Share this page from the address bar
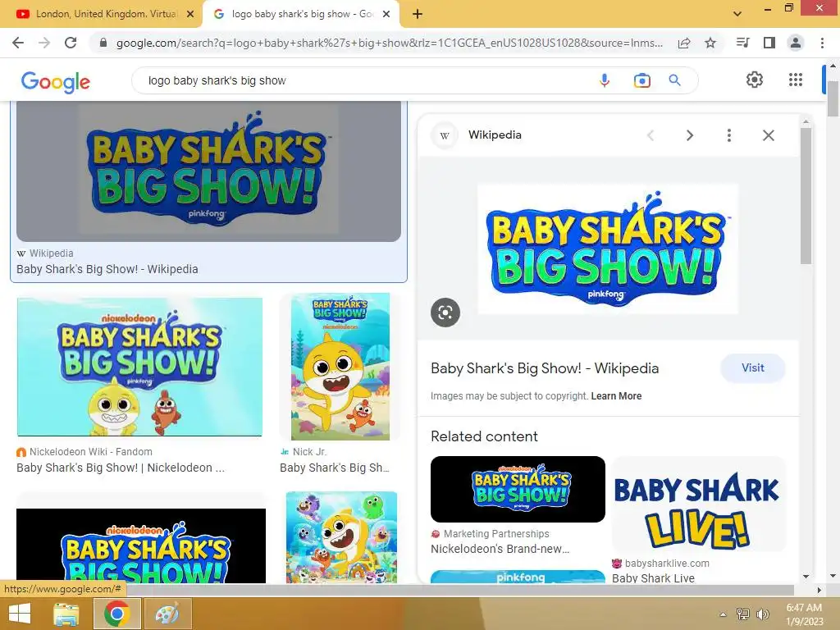The image size is (840, 630). pos(684,43)
